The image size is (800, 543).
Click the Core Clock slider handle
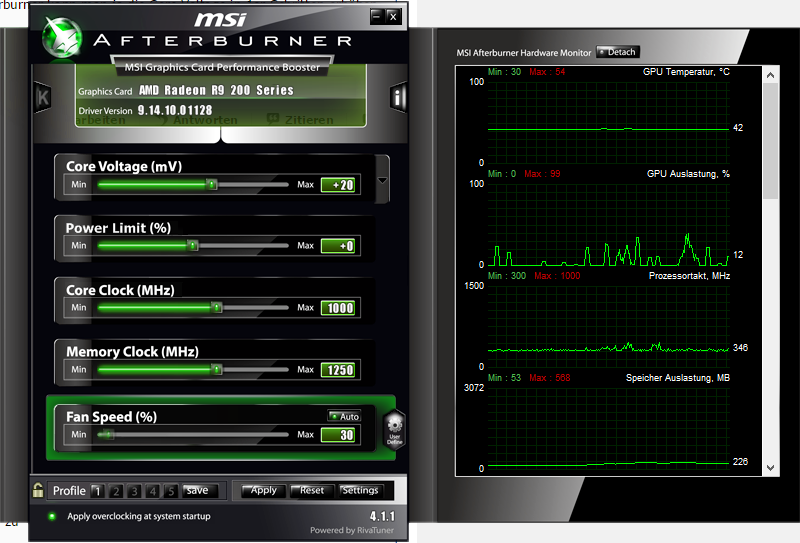(x=217, y=308)
